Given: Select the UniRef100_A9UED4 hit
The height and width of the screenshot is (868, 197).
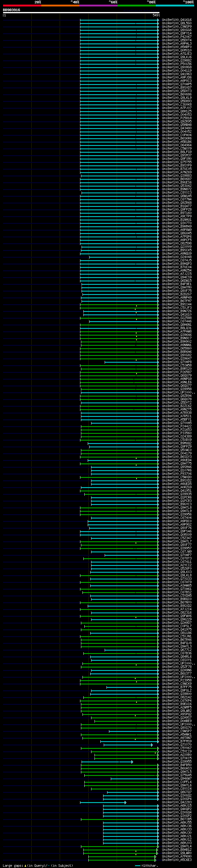Looking at the screenshot, I should pyautogui.click(x=176, y=460).
